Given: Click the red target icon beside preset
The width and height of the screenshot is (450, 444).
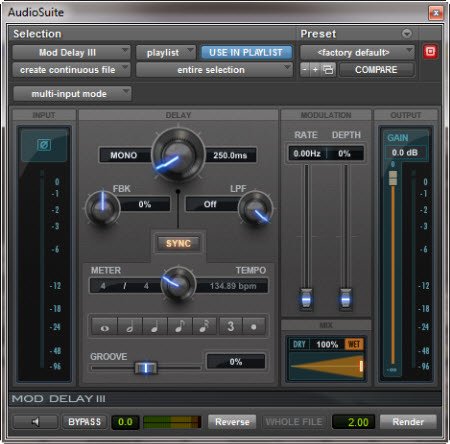Looking at the screenshot, I should (430, 52).
